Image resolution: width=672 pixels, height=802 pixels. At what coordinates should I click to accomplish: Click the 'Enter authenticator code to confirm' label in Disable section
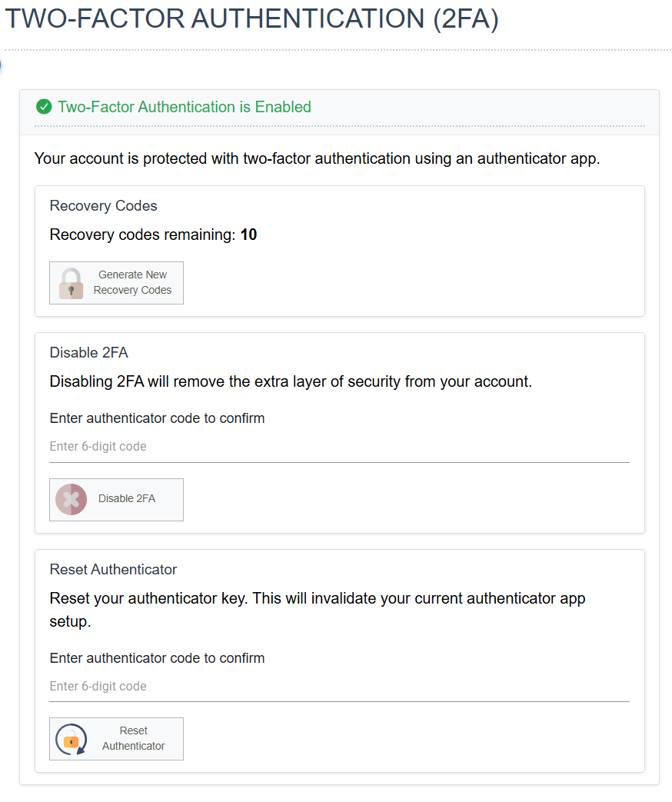(157, 418)
